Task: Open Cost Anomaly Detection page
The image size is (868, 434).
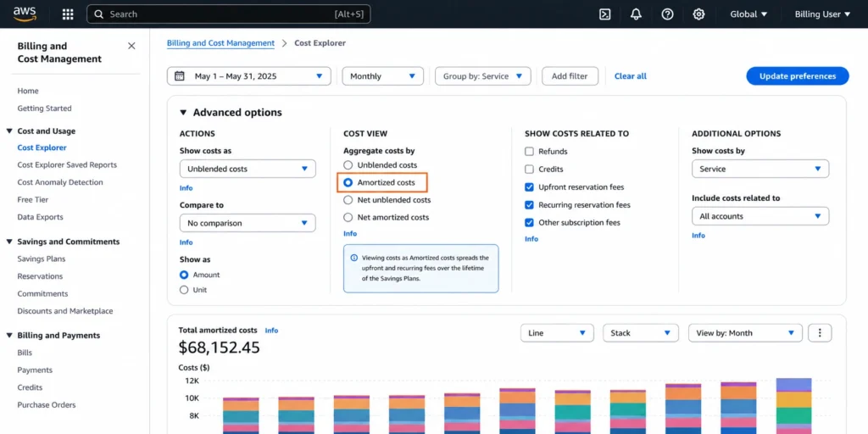Action: (x=60, y=182)
